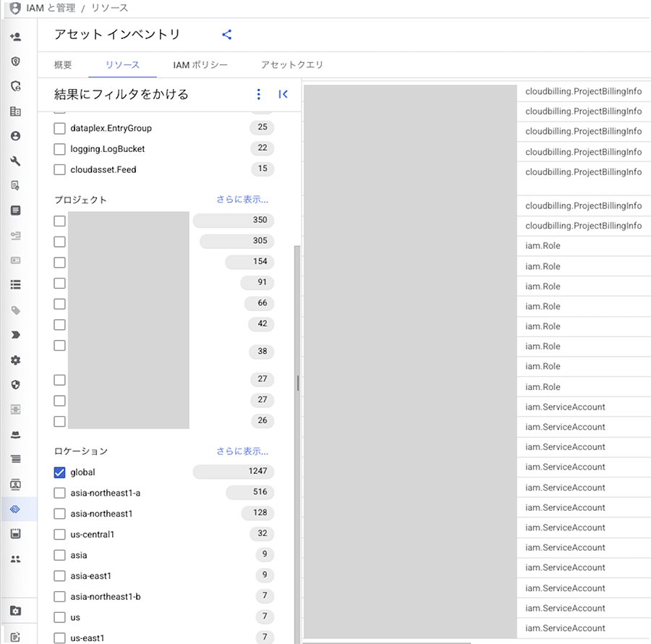Open the 概要 tab

point(63,65)
